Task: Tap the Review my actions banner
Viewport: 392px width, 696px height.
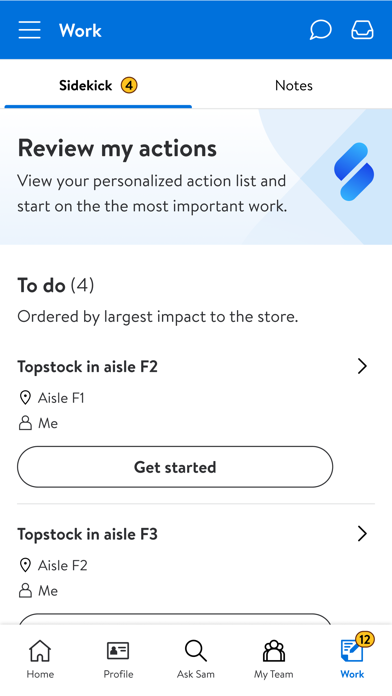Action: tap(196, 177)
